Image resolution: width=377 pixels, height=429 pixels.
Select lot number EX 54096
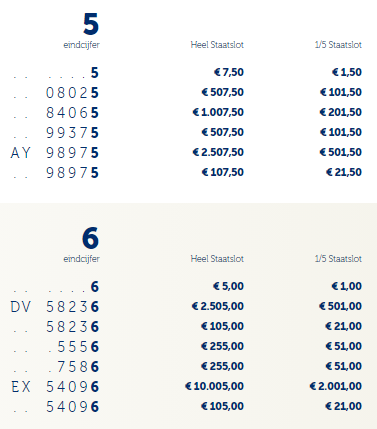[x=55, y=387]
